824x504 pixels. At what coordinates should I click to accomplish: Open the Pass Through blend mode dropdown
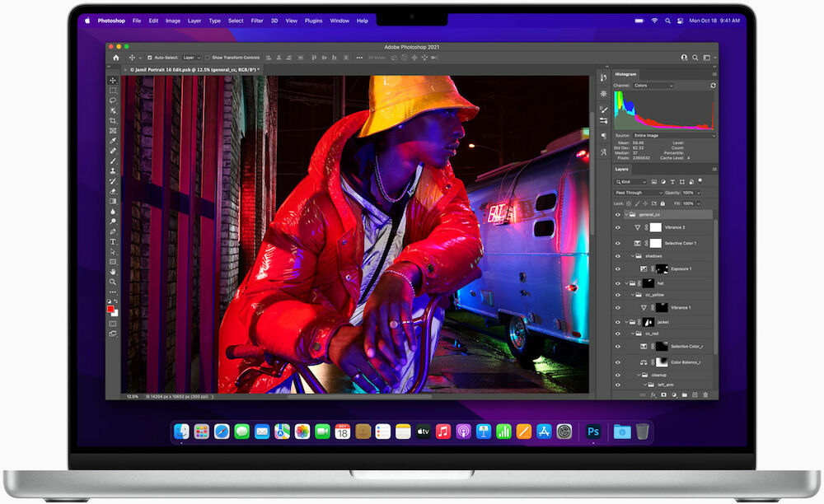[639, 193]
